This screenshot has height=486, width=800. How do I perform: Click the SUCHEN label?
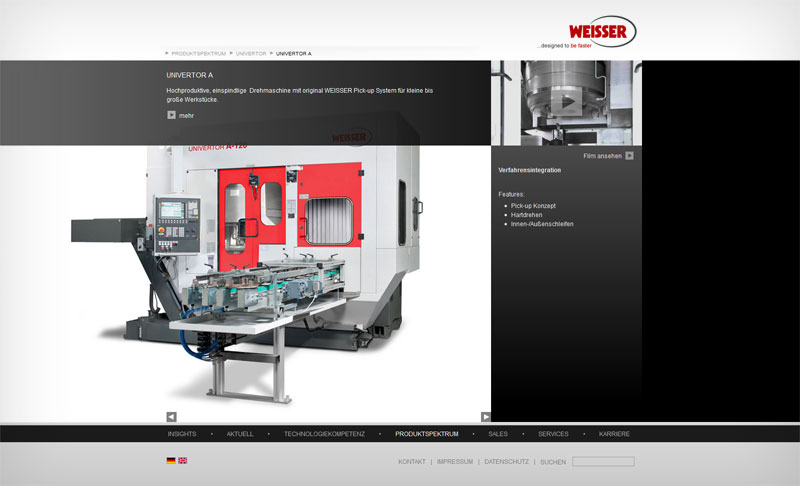click(553, 462)
